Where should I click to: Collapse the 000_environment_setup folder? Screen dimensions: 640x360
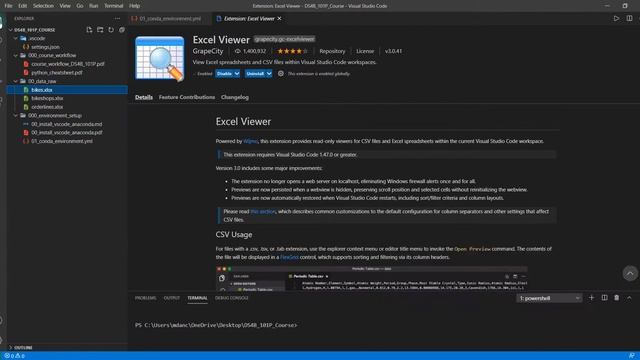(16, 116)
